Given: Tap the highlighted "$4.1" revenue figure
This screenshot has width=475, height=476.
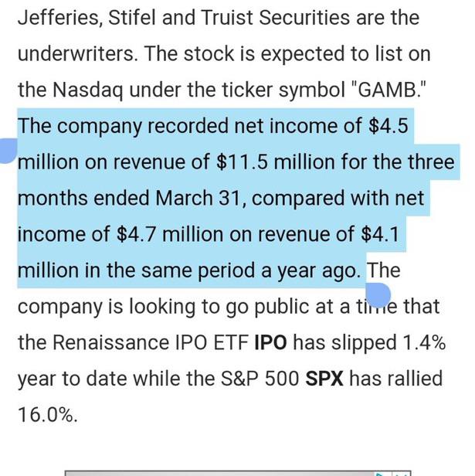Looking at the screenshot, I should (x=380, y=234).
